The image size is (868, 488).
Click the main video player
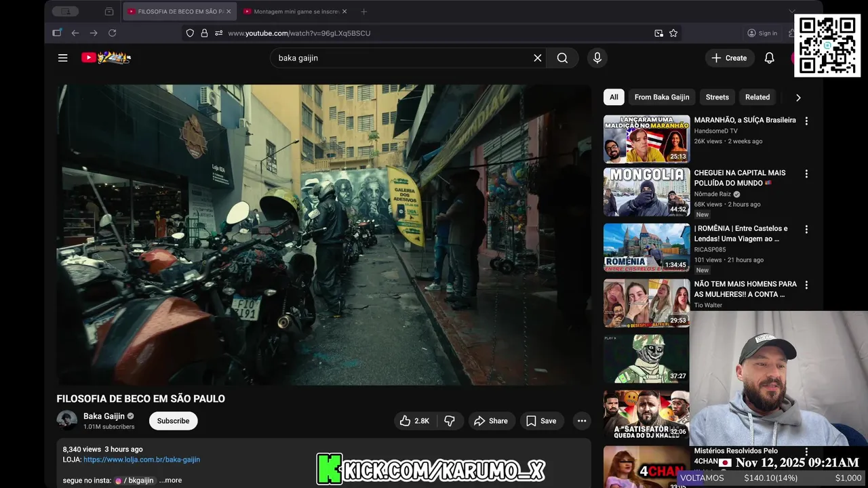pyautogui.click(x=323, y=235)
